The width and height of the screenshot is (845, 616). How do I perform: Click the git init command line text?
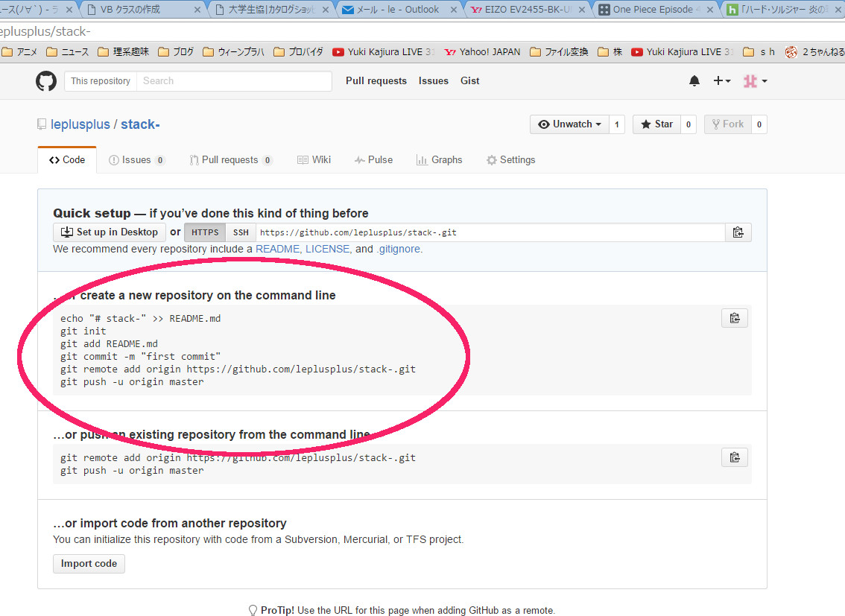(x=83, y=331)
